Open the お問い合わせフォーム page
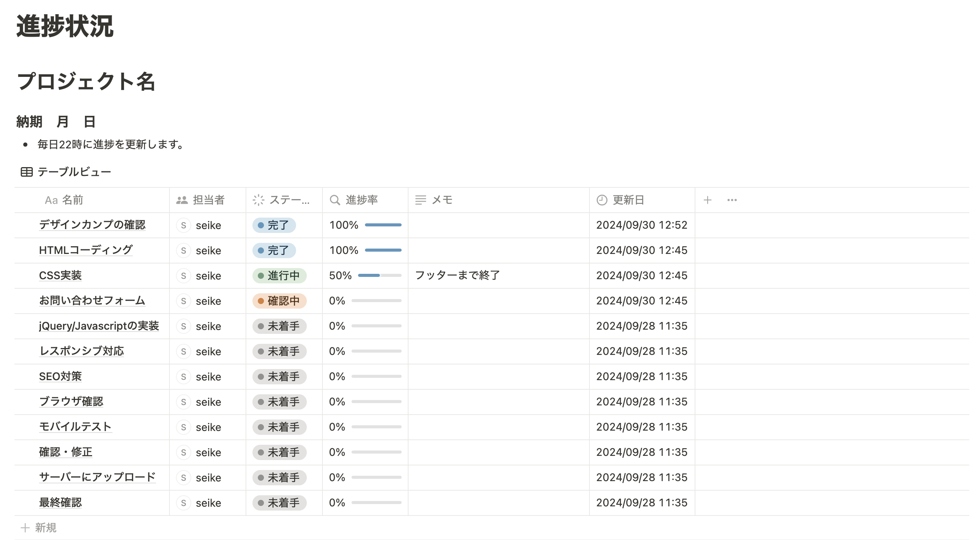 click(92, 300)
